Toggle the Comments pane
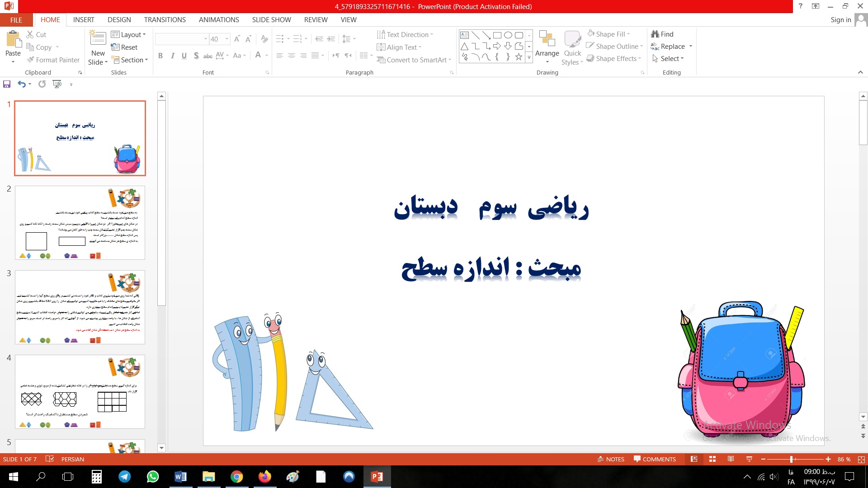868x488 pixels. point(655,459)
